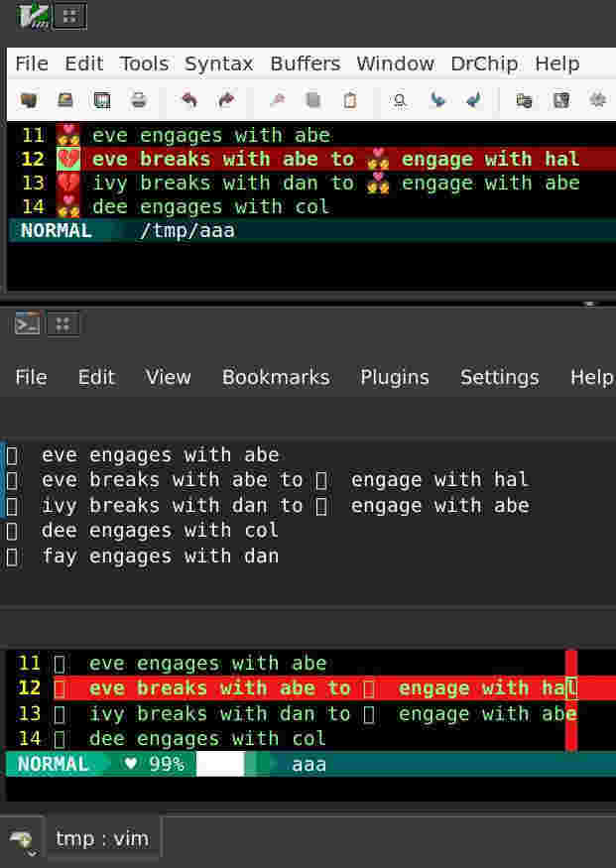The width and height of the screenshot is (616, 868).
Task: Click the Open file icon in gVim toolbar
Action: pos(29,100)
